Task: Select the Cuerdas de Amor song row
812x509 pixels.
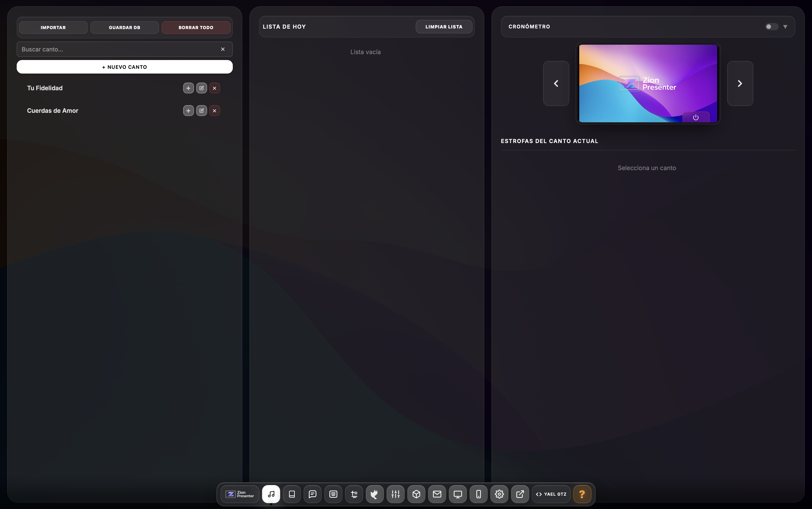Action: tap(125, 110)
